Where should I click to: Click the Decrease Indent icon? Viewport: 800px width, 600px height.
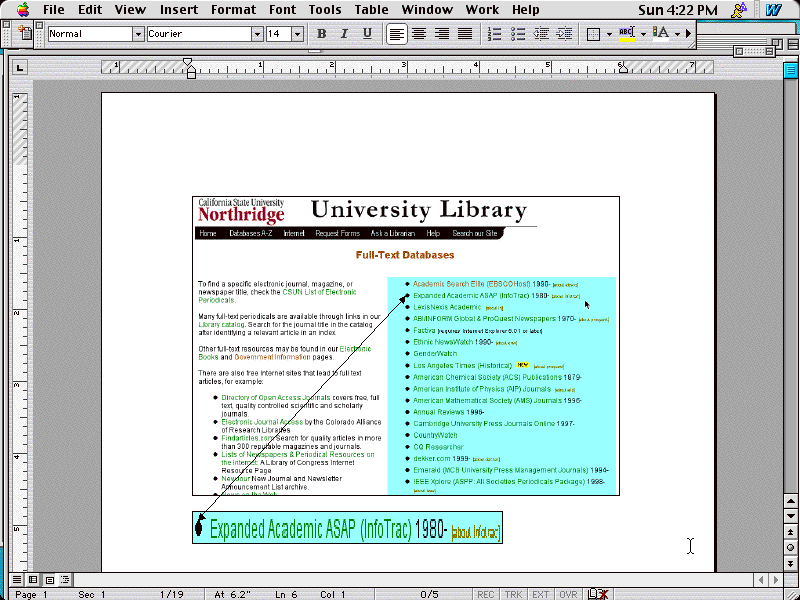coord(541,34)
